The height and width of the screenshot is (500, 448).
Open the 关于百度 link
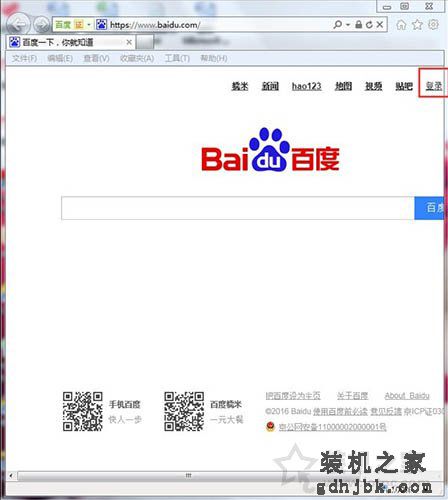[x=352, y=396]
